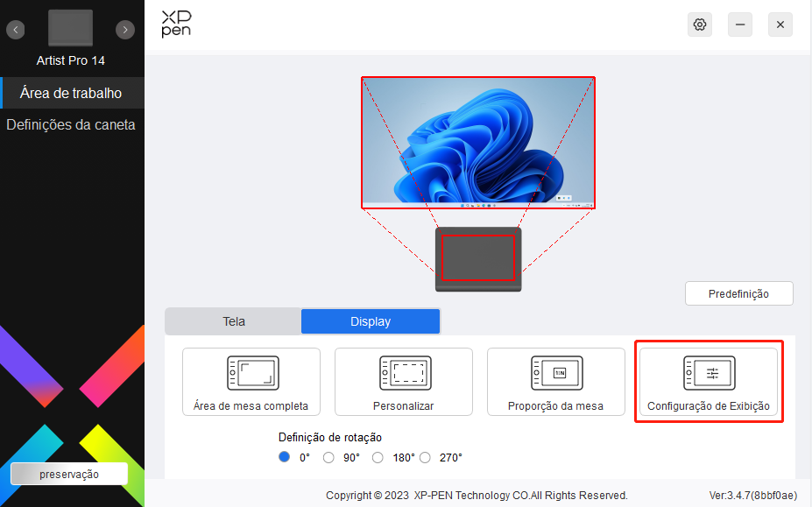Go to previous device with left arrow
Viewport: 812px width, 507px height.
[16, 30]
